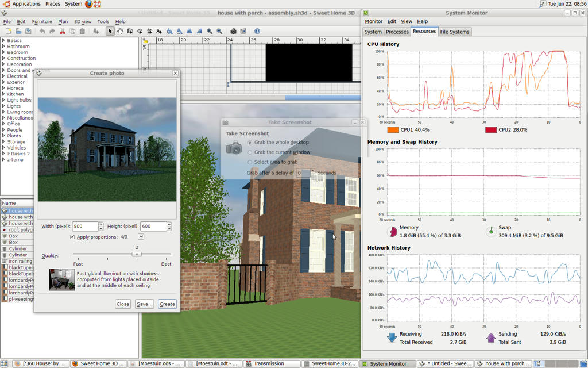This screenshot has width=588, height=368.
Task: Click the Width (pixel) input field
Action: [x=85, y=227]
